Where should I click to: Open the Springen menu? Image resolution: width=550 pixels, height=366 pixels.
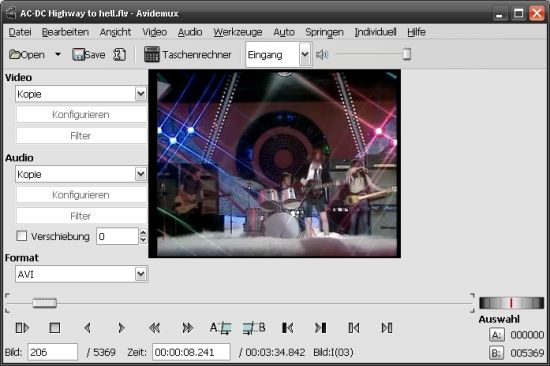click(x=324, y=32)
